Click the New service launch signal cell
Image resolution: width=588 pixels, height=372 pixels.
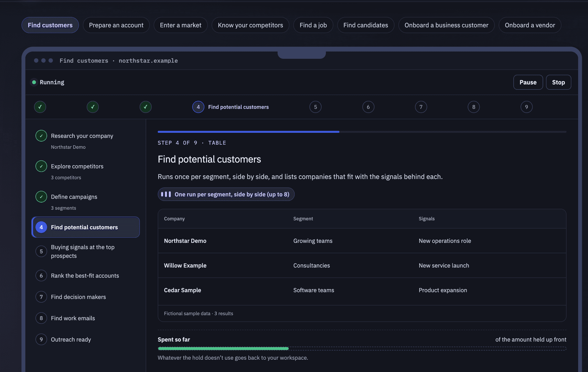(x=444, y=266)
